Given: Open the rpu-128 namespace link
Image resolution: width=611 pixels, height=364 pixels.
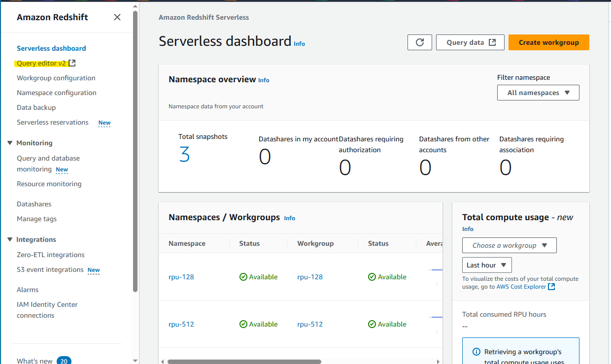Looking at the screenshot, I should pos(181,277).
